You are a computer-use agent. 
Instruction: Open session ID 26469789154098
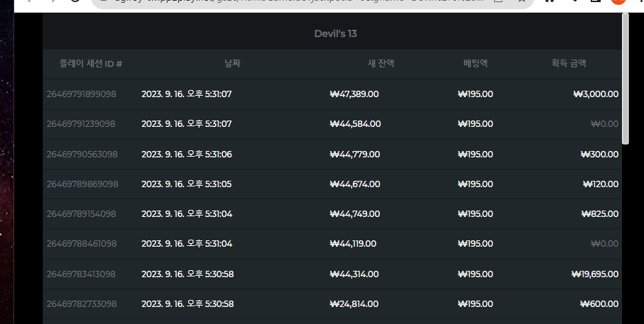82,213
